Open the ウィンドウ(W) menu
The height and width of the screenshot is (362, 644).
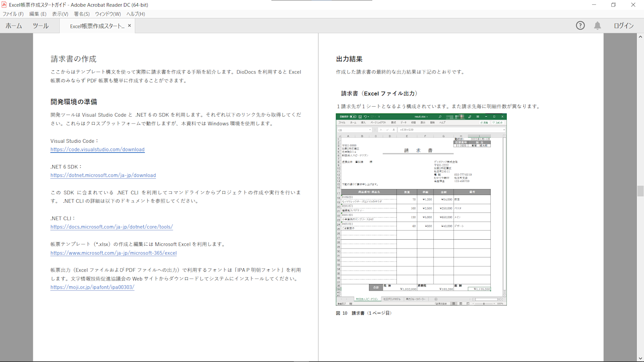pyautogui.click(x=108, y=14)
